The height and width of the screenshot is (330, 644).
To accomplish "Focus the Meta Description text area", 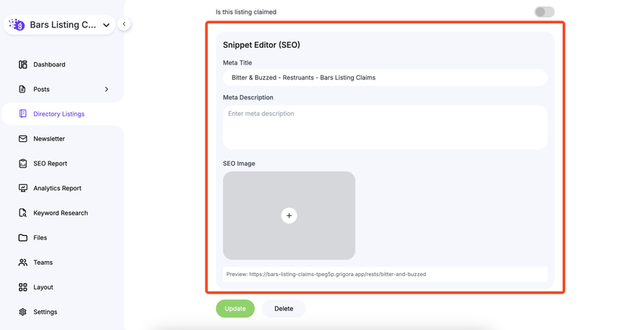I will (385, 127).
